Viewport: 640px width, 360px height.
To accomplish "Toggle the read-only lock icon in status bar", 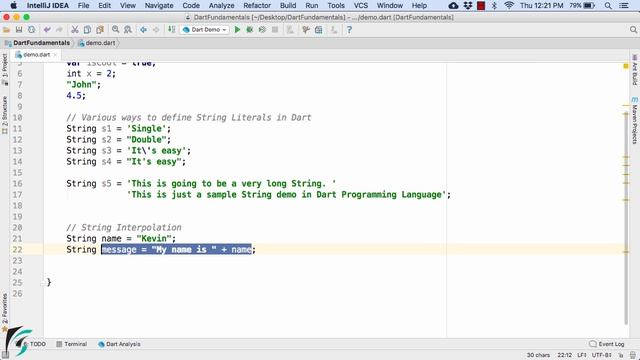I will coord(621,355).
